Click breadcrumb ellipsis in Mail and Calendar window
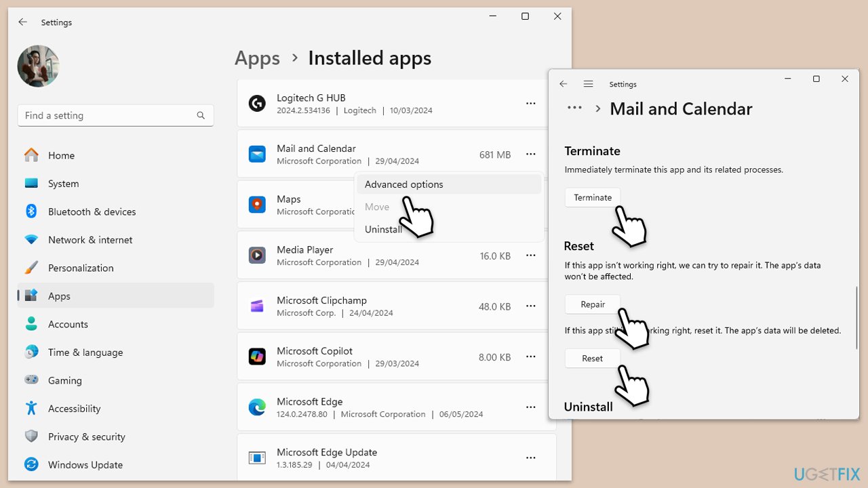Image resolution: width=868 pixels, height=488 pixels. point(574,108)
